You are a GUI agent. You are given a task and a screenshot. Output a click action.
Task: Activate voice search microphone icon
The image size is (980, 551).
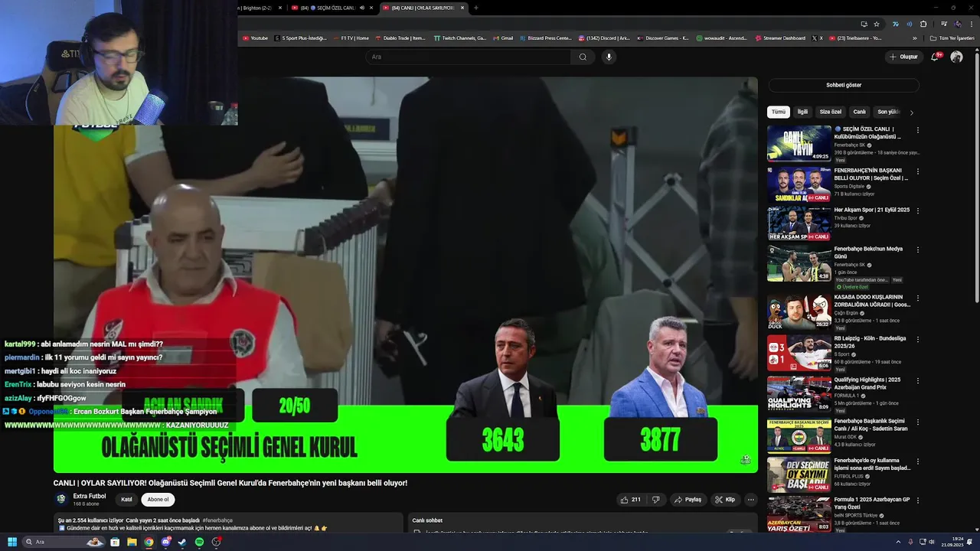(609, 57)
